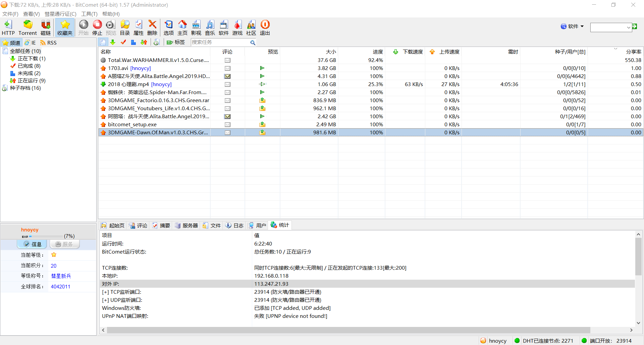
Task: Add a new HTTP download task
Action: click(8, 28)
